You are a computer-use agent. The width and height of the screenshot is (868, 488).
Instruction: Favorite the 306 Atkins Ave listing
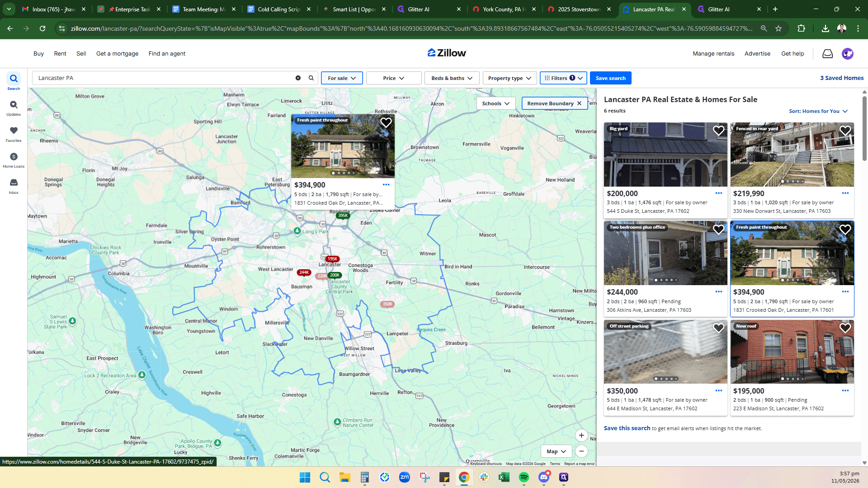click(x=719, y=230)
